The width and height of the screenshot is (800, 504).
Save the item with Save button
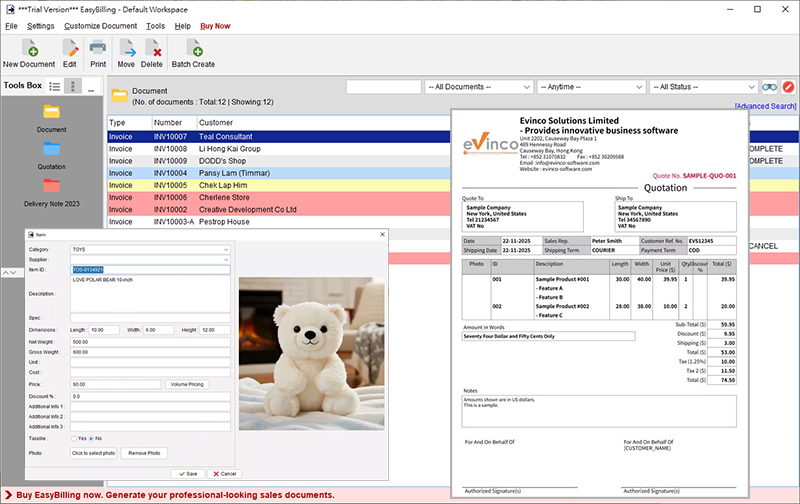pos(188,474)
